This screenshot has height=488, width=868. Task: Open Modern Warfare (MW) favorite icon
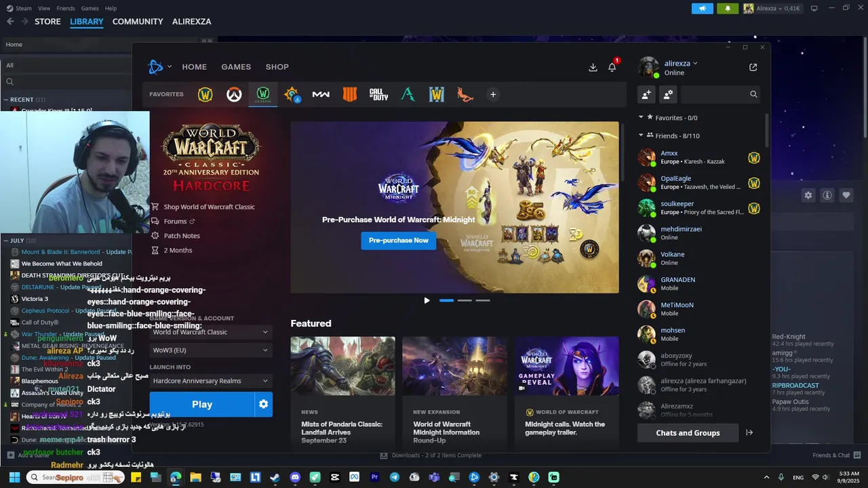pos(321,95)
